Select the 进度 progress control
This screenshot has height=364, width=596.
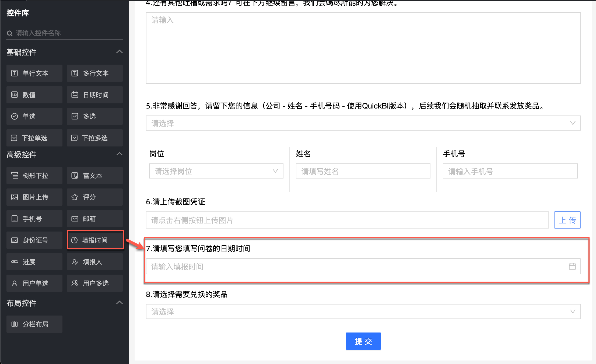34,262
